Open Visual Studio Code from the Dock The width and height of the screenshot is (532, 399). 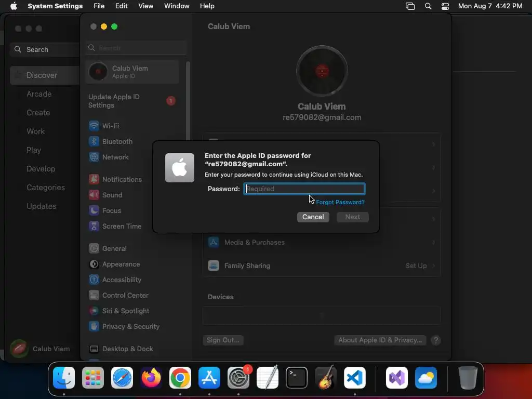click(x=355, y=378)
